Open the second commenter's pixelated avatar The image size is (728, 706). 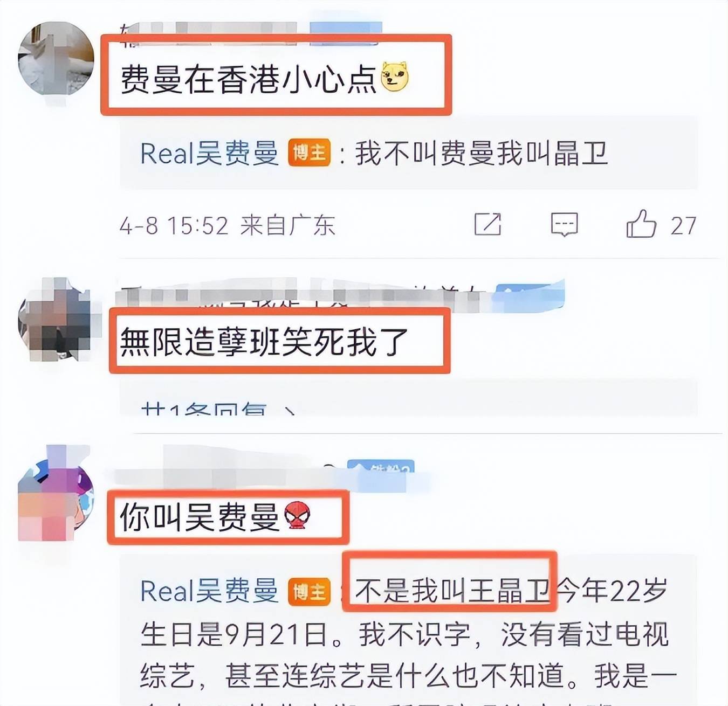[x=56, y=319]
